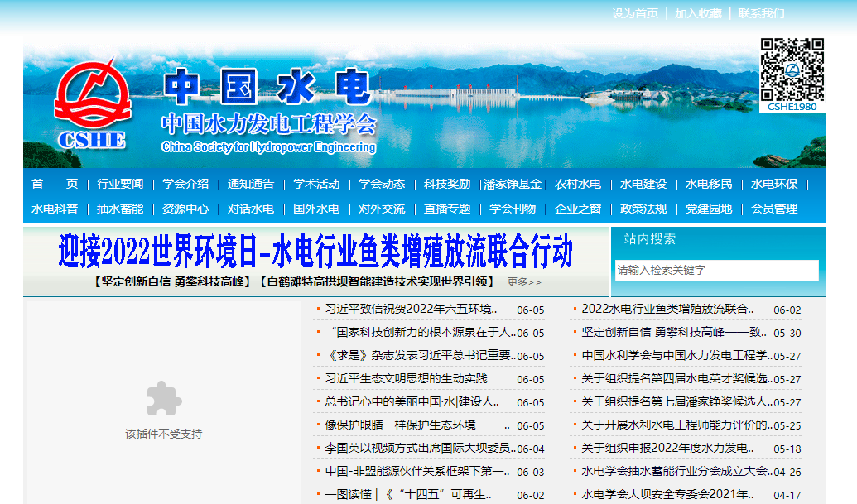
Task: Go to 直播专题 page
Action: 447,209
